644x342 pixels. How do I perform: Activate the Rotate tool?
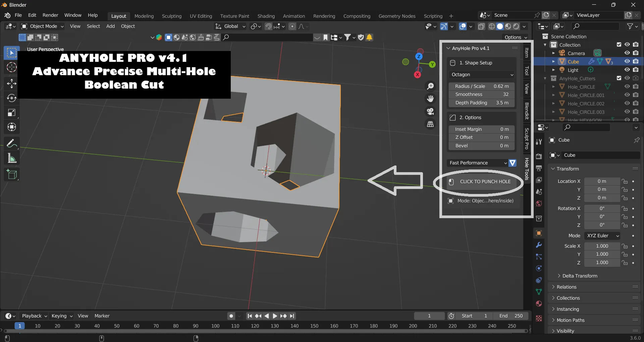point(12,98)
